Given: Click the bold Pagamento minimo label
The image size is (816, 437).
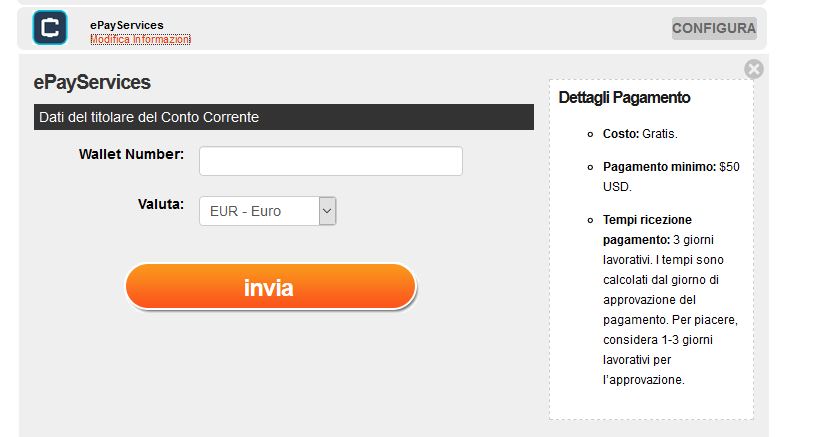Looking at the screenshot, I should coord(659,167).
